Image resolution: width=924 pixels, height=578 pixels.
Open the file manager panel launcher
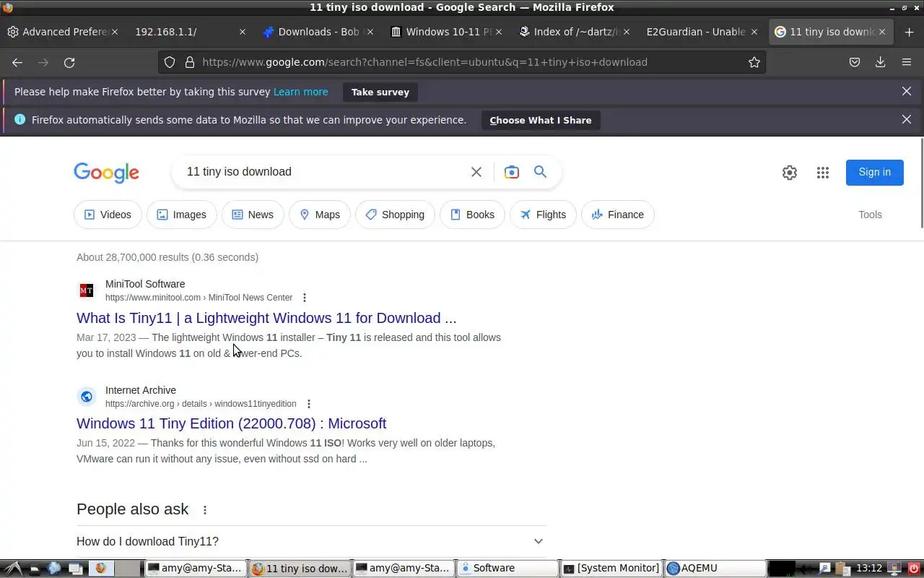35,569
